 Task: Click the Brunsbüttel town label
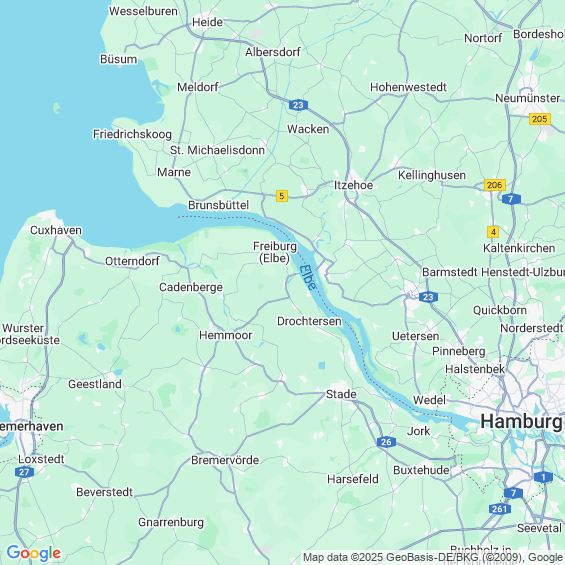coord(219,205)
